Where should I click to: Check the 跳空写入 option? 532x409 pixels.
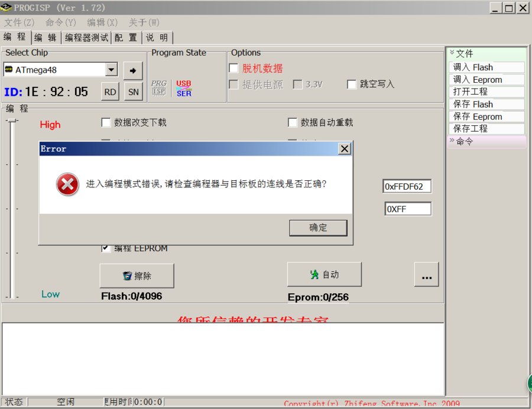[352, 83]
